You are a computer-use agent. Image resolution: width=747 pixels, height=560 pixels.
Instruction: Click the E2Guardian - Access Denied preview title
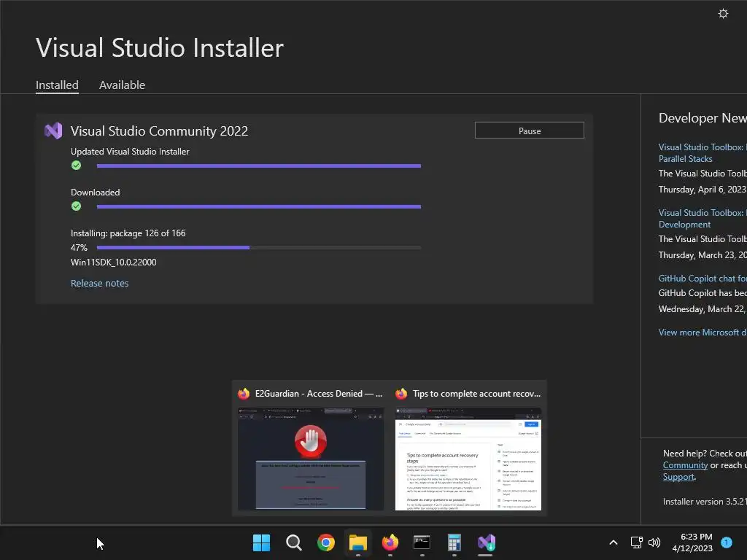tap(319, 394)
